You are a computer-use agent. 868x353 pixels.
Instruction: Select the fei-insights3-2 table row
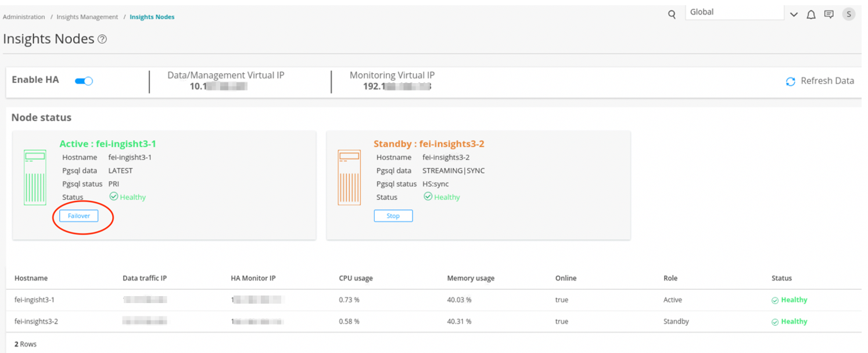click(36, 321)
